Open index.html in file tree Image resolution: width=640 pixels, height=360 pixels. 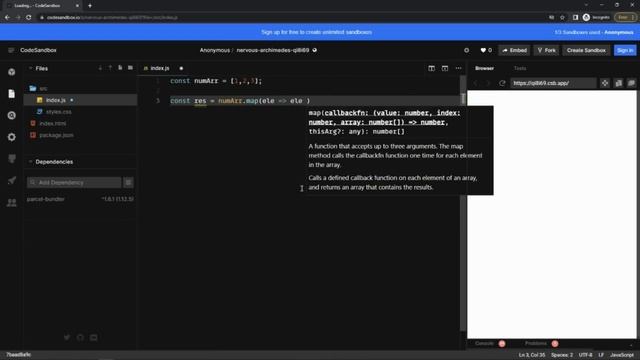coord(80,123)
